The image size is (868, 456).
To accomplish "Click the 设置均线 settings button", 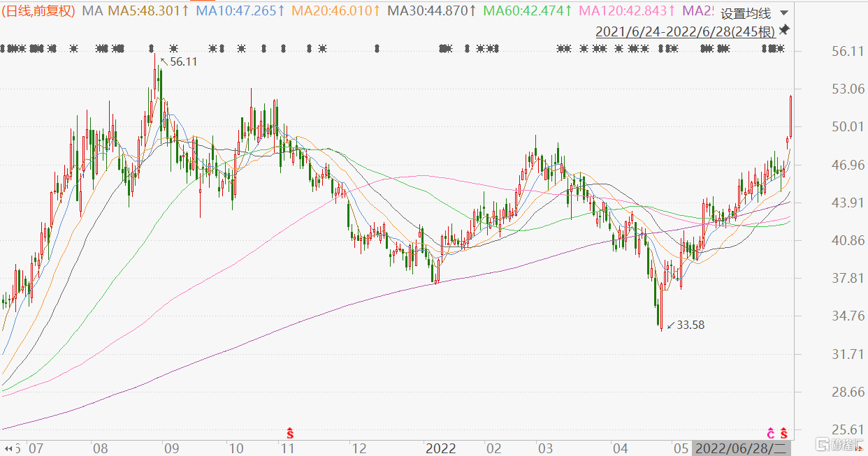I will point(746,13).
